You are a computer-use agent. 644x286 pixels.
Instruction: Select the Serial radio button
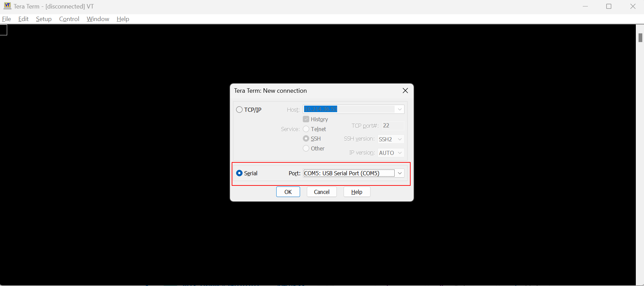click(x=240, y=173)
